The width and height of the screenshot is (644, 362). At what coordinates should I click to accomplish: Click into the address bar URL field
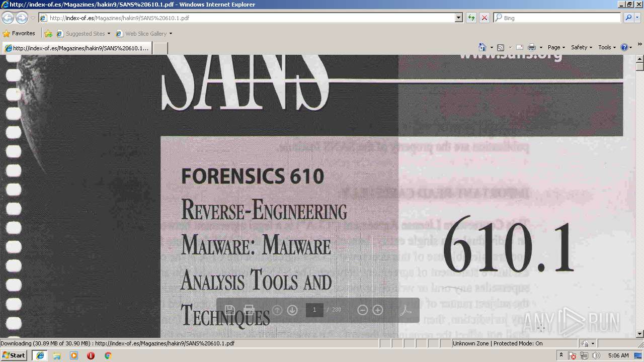[x=250, y=18]
